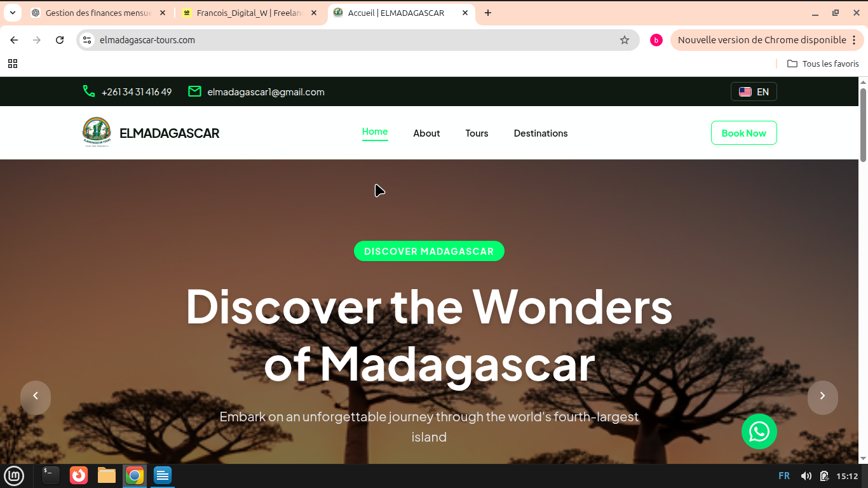Click the green WhatsApp chat icon
Screen dimensions: 868x488
tap(759, 431)
